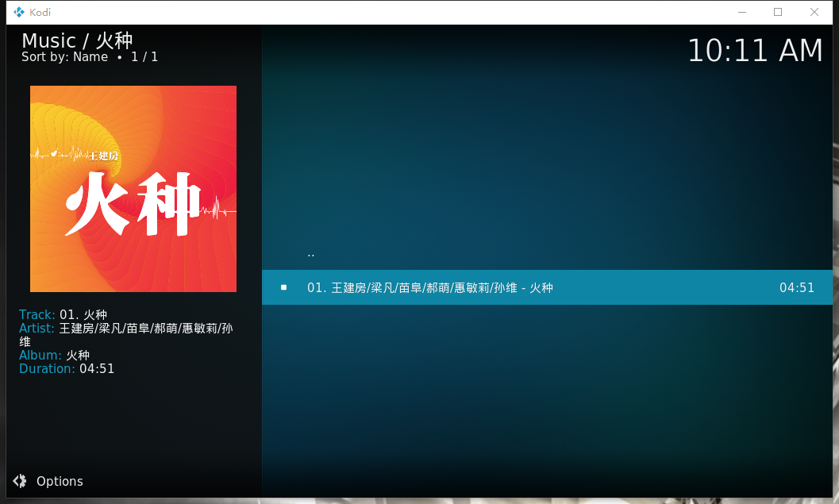The height and width of the screenshot is (504, 839).
Task: Select the 'Track: 01. 火种' info line
Action: (x=63, y=315)
